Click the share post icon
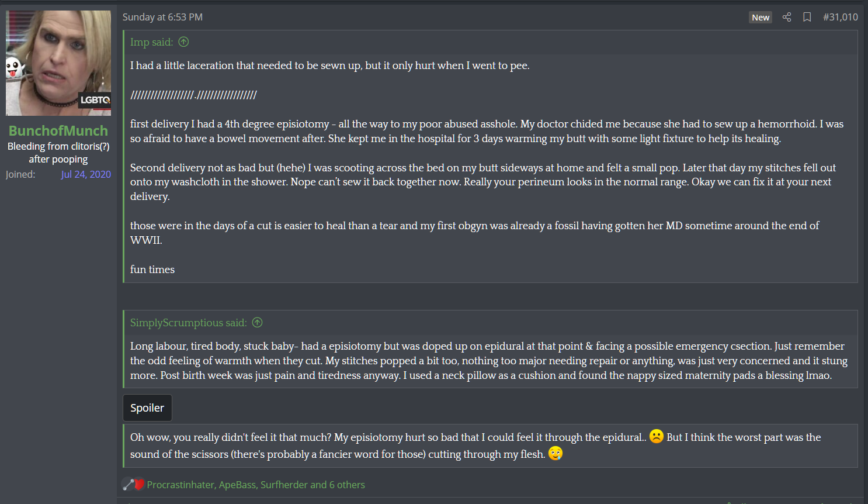Viewport: 868px width, 504px height. click(x=787, y=17)
